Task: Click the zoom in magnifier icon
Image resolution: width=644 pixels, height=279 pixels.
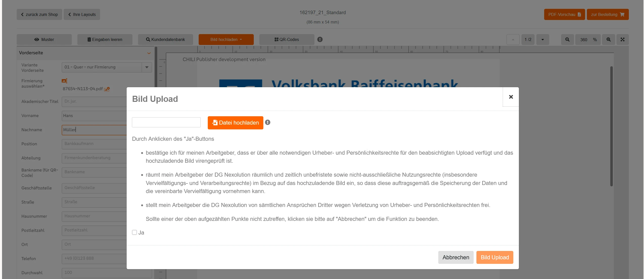Action: (x=609, y=39)
